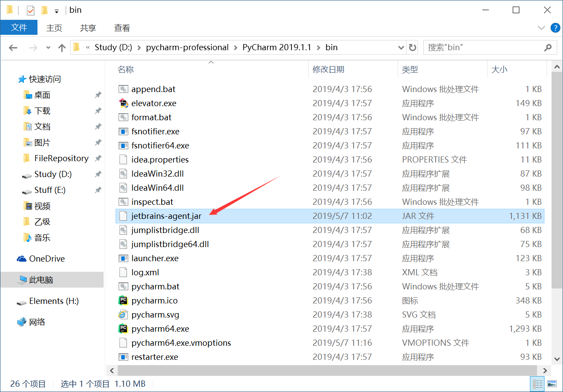
Task: Click the search magnifier icon
Action: click(548, 47)
